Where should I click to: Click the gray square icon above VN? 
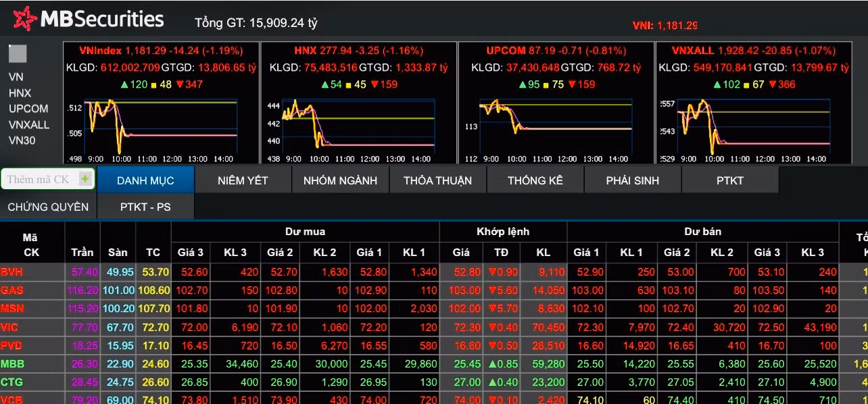[x=18, y=54]
